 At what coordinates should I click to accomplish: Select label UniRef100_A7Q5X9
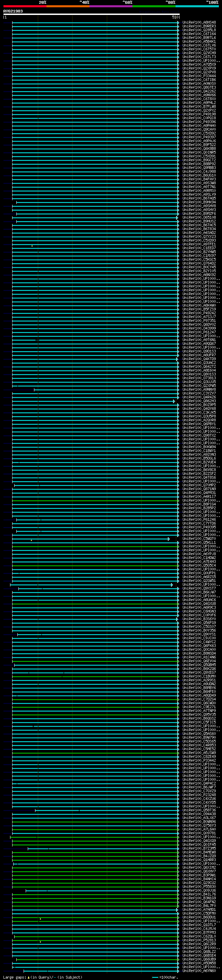199,64
